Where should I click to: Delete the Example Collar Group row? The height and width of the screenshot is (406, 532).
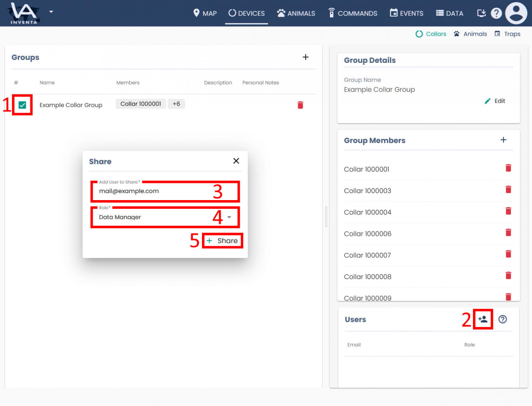click(x=300, y=105)
